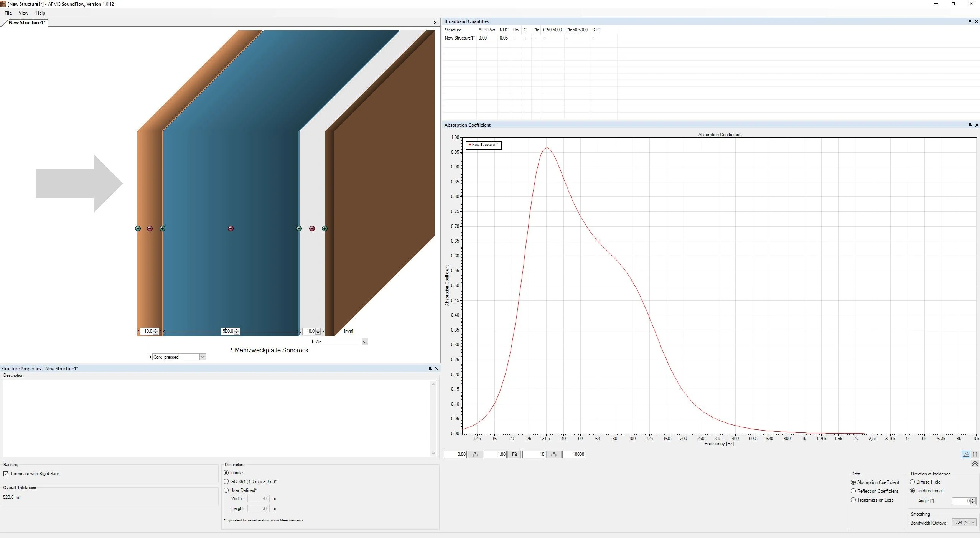Open the Help menu
This screenshot has width=980, height=538.
click(40, 13)
